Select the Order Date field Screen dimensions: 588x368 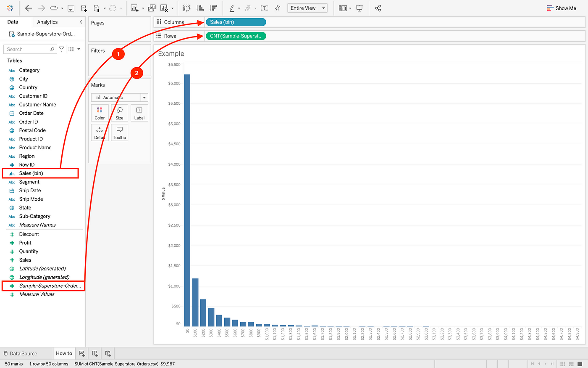[x=31, y=113]
